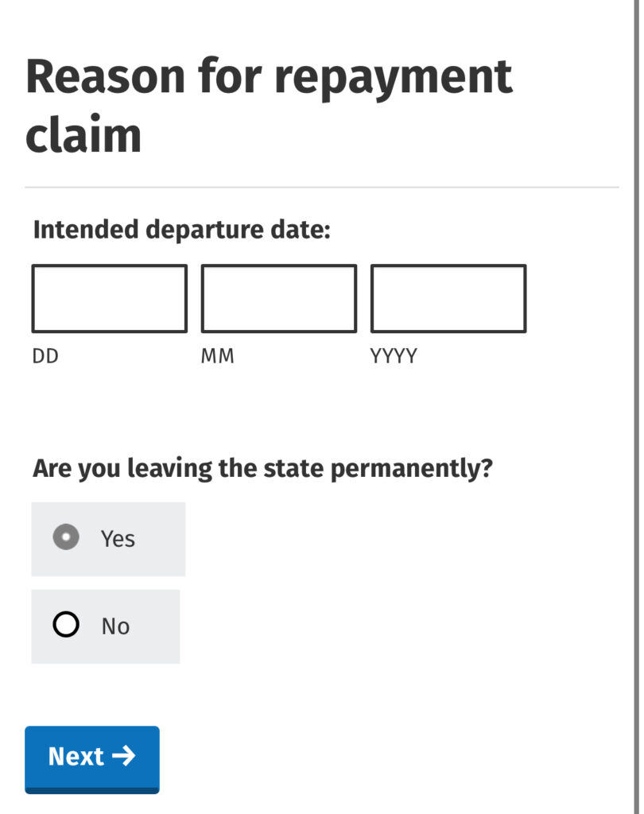Click the vertical scrollbar at right edge
Viewport: 644px width, 814px height.
(637, 407)
